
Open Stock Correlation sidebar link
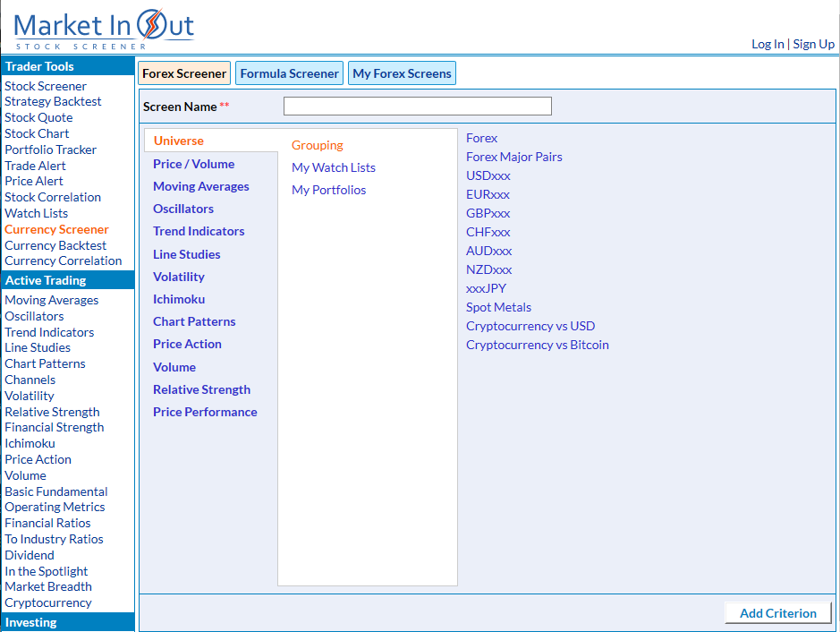[x=53, y=197]
